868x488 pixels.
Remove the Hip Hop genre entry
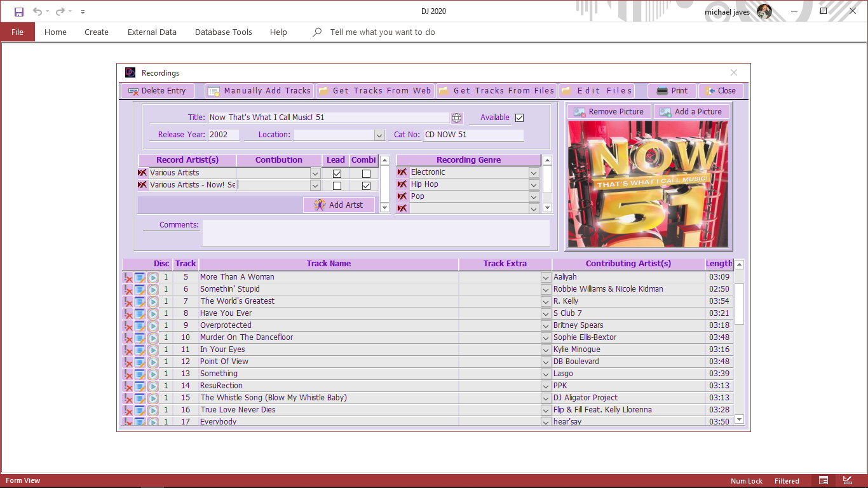pyautogui.click(x=402, y=184)
